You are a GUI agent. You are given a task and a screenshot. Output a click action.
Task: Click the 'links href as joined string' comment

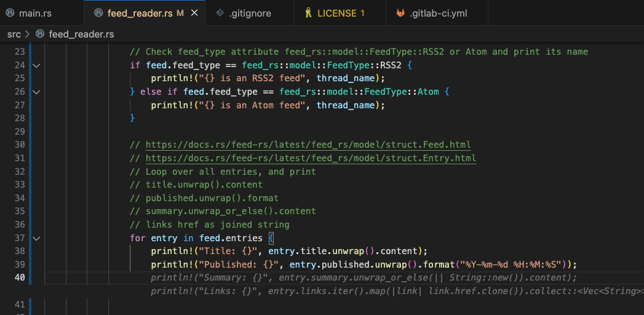[x=210, y=225]
